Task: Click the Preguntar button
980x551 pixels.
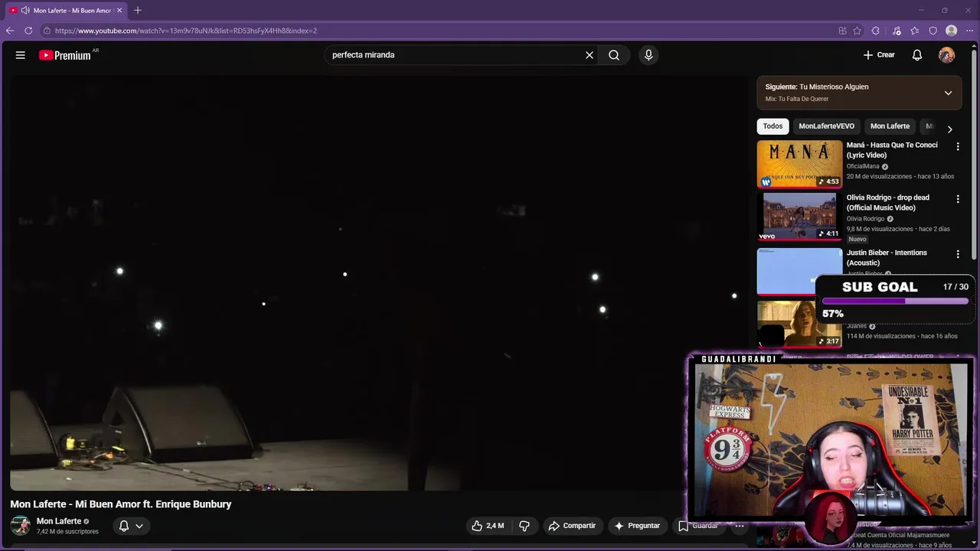Action: coord(637,526)
